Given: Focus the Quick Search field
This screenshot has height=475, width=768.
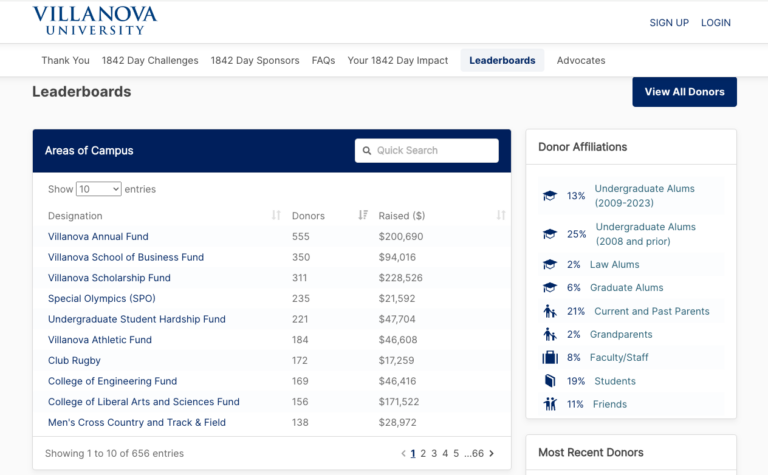Looking at the screenshot, I should click(x=427, y=150).
